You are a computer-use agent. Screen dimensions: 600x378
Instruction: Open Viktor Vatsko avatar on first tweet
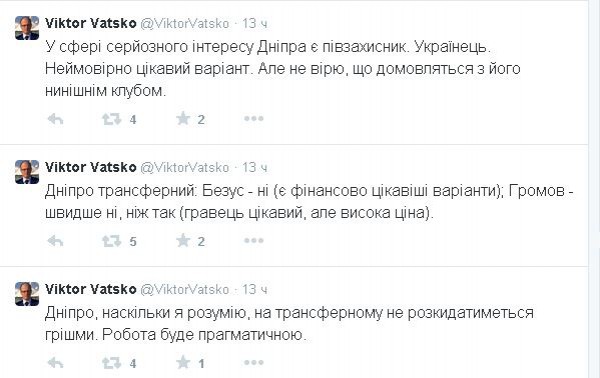tap(27, 28)
